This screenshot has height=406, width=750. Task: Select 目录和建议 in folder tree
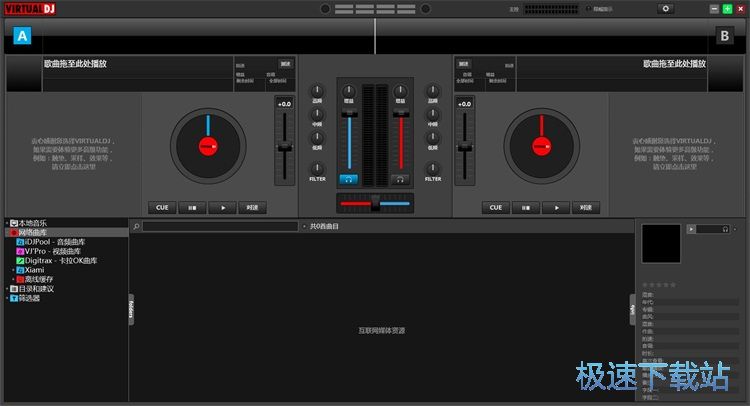click(x=36, y=289)
